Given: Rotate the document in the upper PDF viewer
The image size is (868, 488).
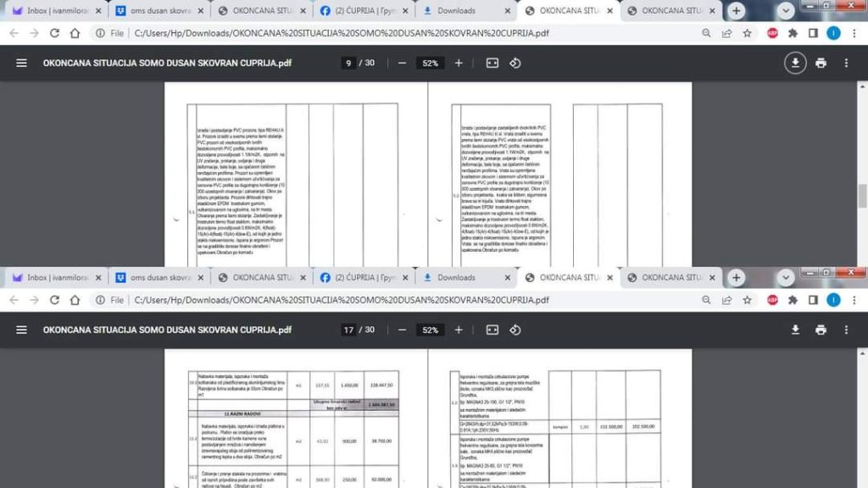Looking at the screenshot, I should click(515, 64).
